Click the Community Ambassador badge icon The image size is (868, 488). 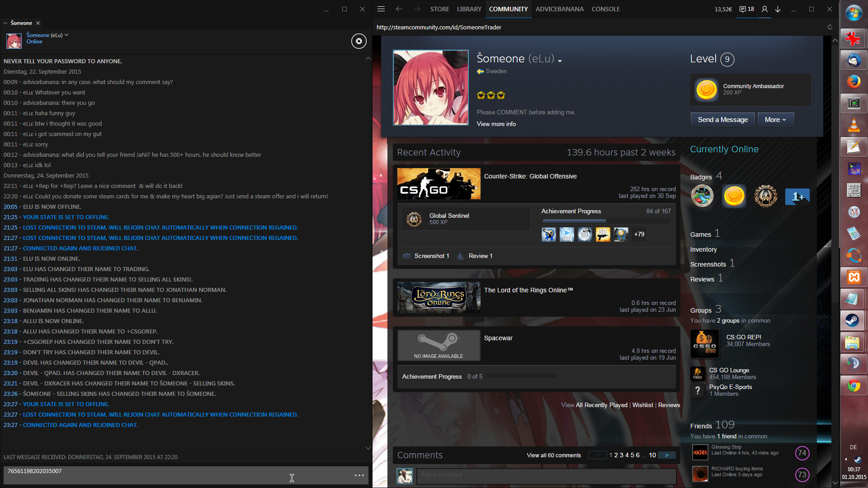pyautogui.click(x=706, y=89)
